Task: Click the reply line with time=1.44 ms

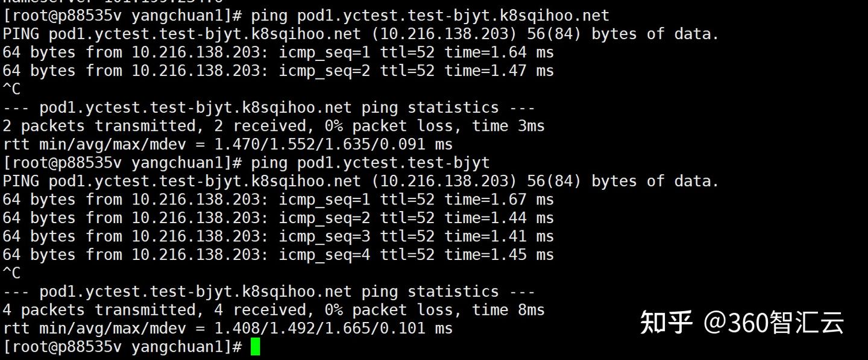Action: (x=278, y=218)
